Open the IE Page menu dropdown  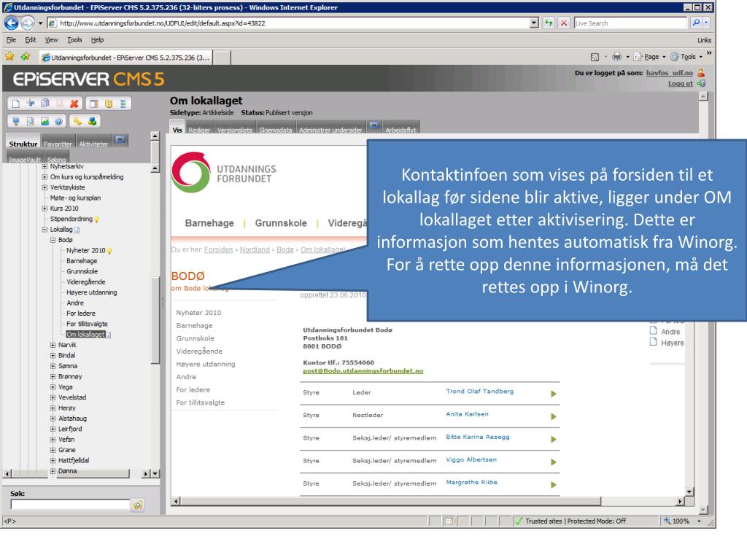tap(650, 57)
